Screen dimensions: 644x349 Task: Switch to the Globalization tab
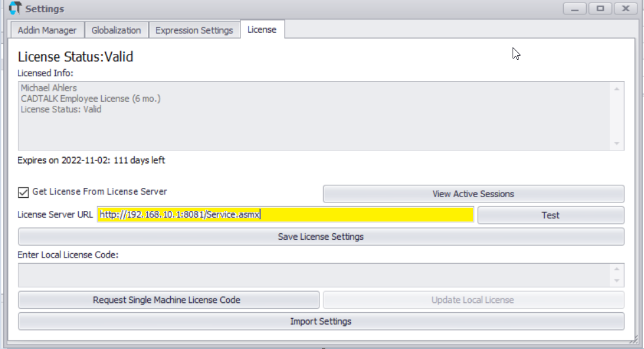click(x=116, y=30)
